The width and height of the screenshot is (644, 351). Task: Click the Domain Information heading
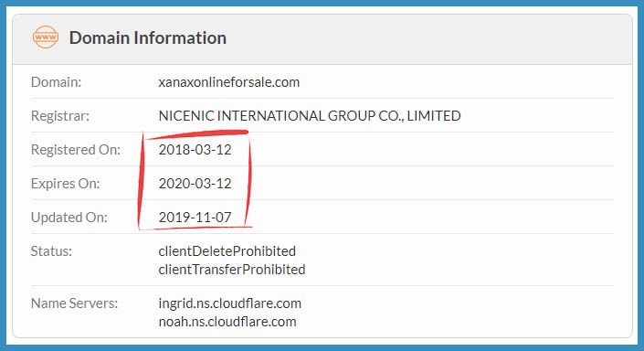coord(147,37)
